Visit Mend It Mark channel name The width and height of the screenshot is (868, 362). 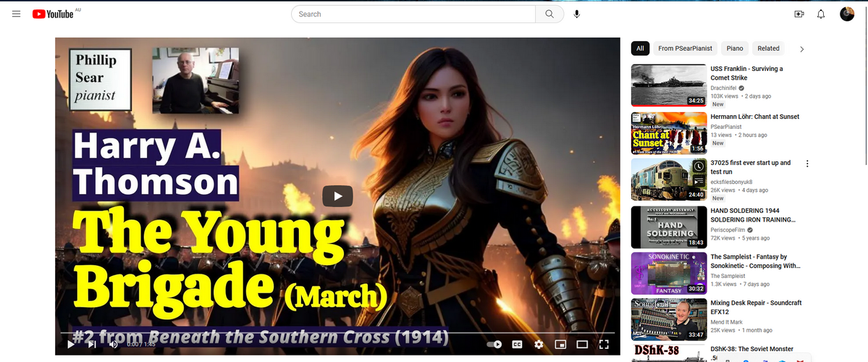point(726,322)
